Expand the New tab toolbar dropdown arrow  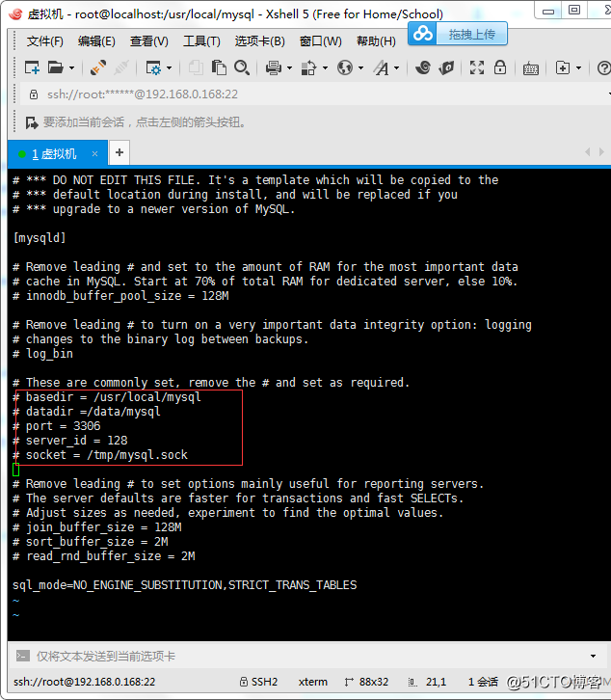(578, 68)
